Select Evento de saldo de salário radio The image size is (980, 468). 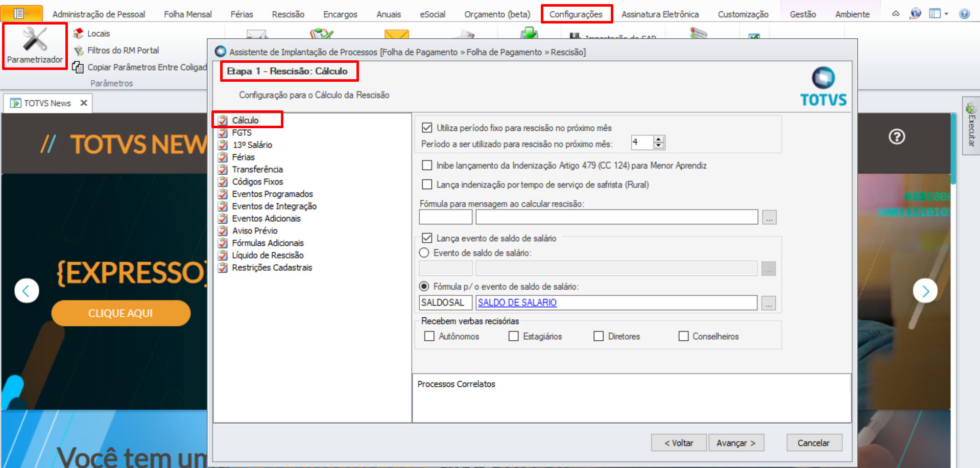pos(424,253)
